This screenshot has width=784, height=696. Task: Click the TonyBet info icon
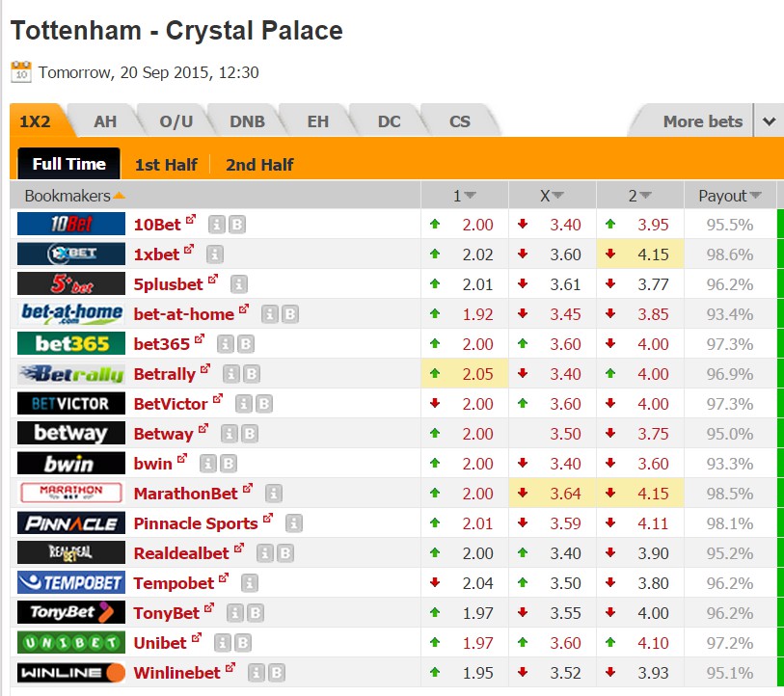[234, 613]
